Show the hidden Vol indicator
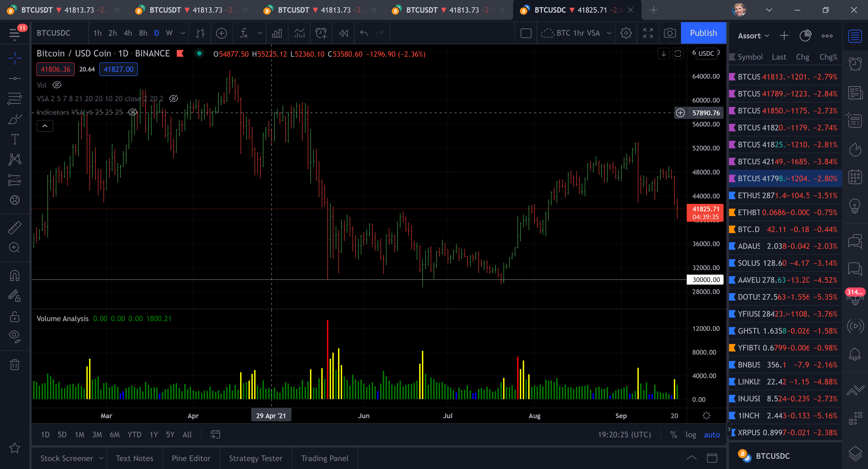Image resolution: width=868 pixels, height=469 pixels. tap(57, 85)
